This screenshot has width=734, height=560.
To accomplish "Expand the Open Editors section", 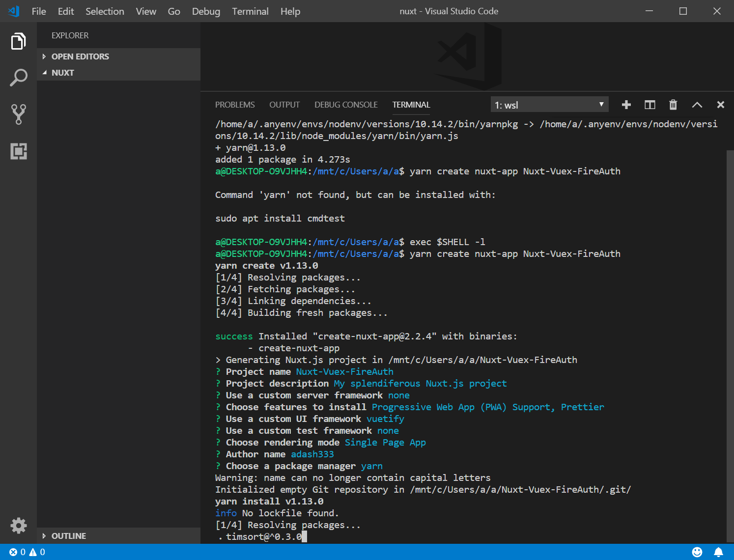I will [80, 56].
